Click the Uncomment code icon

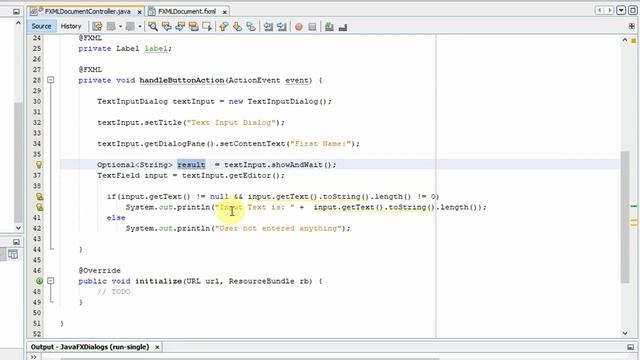[x=343, y=27]
